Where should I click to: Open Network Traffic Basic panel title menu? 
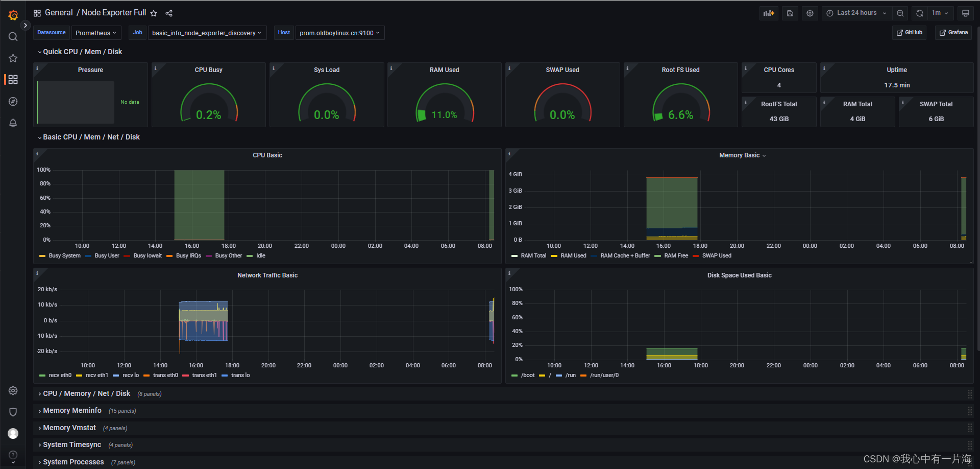267,275
